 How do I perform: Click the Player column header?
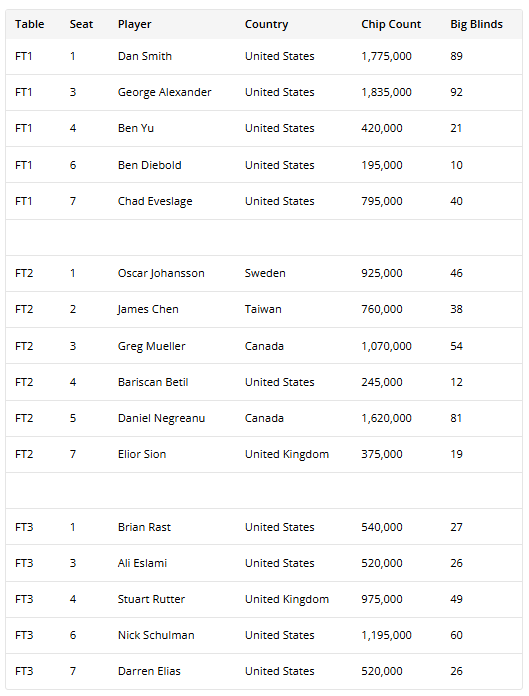pos(134,24)
